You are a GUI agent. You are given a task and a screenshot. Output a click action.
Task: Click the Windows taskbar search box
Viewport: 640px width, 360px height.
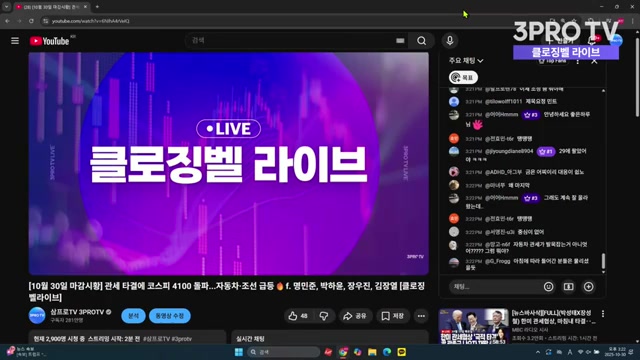click(283, 352)
